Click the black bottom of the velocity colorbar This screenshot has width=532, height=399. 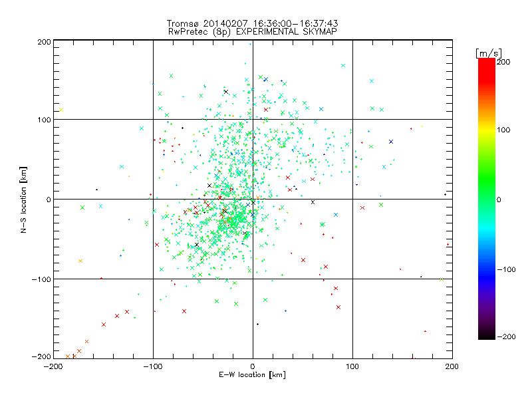point(487,336)
